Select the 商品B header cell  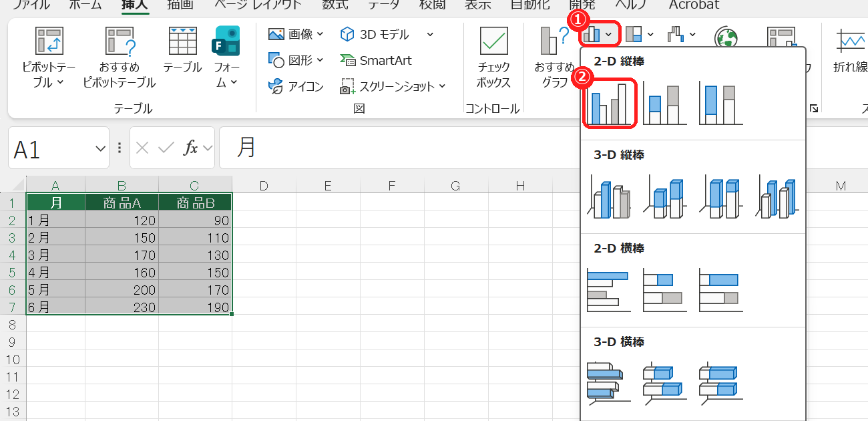[x=196, y=202]
